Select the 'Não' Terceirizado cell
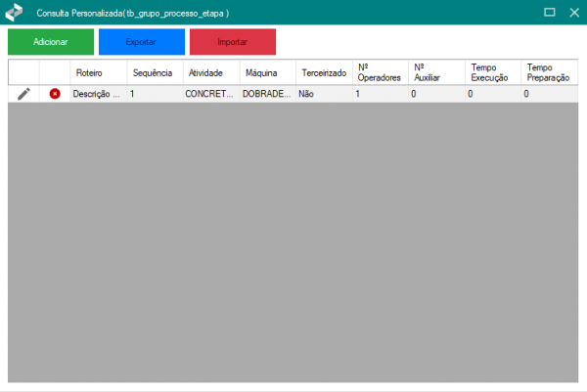The height and width of the screenshot is (392, 587). (324, 94)
